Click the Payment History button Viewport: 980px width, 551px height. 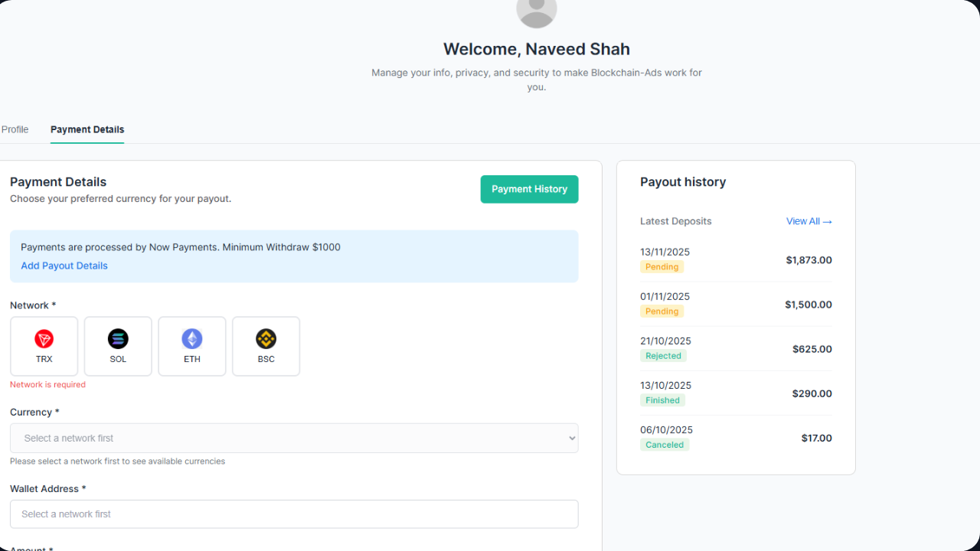pyautogui.click(x=529, y=189)
